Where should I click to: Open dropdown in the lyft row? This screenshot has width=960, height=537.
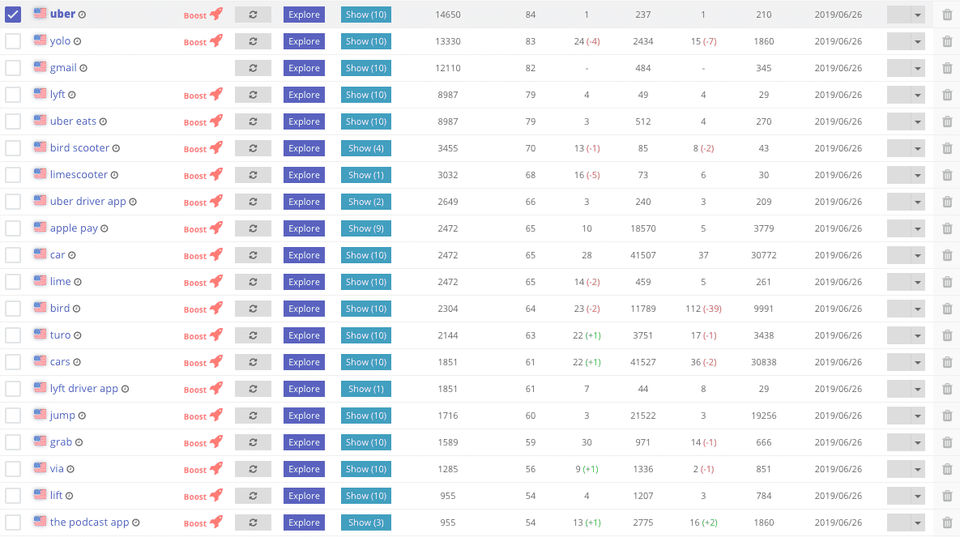click(x=906, y=95)
